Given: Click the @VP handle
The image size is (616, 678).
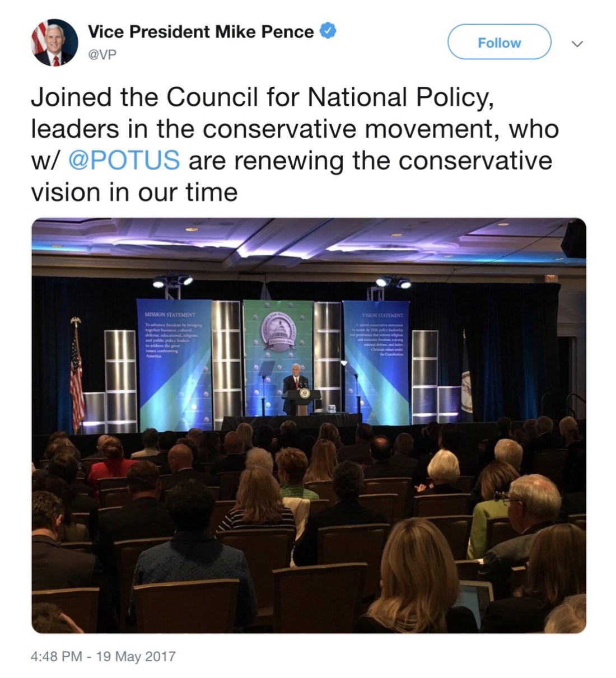Looking at the screenshot, I should pyautogui.click(x=102, y=55).
